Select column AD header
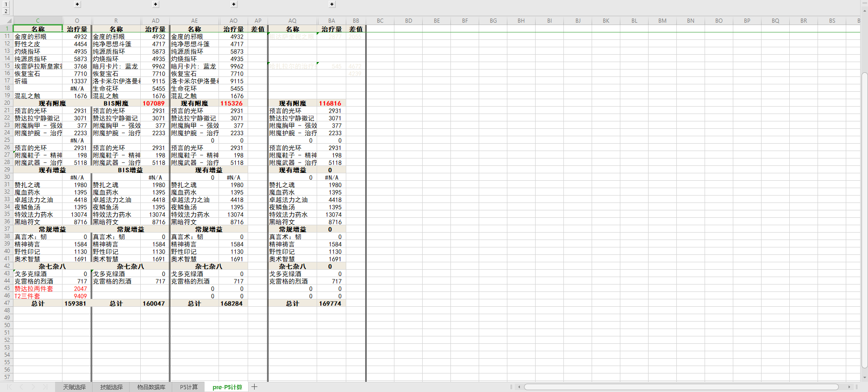Image resolution: width=868 pixels, height=392 pixels. [x=156, y=21]
